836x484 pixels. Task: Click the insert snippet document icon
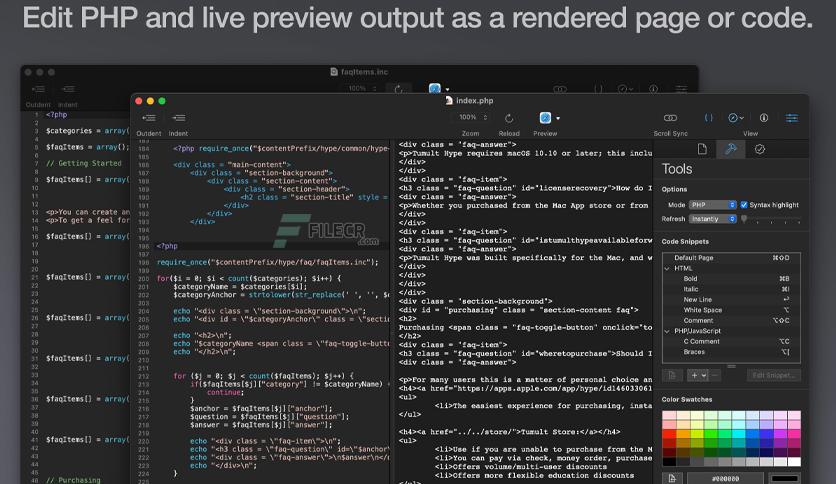(x=672, y=375)
